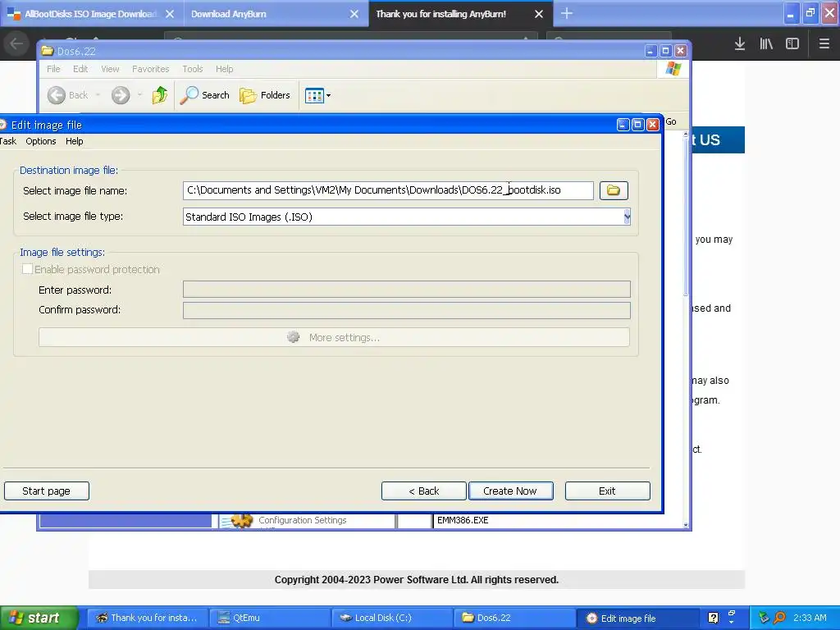Go back with the < Back button

424,491
